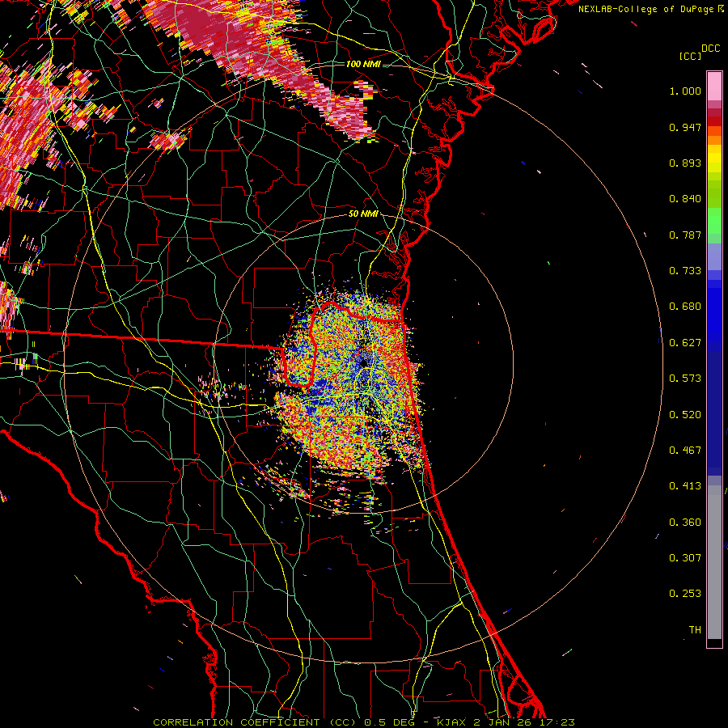
Task: Select the 0.840 scale value
Action: click(685, 199)
